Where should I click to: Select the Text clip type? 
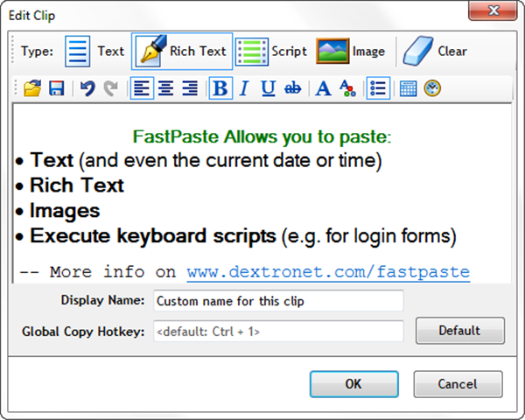94,52
